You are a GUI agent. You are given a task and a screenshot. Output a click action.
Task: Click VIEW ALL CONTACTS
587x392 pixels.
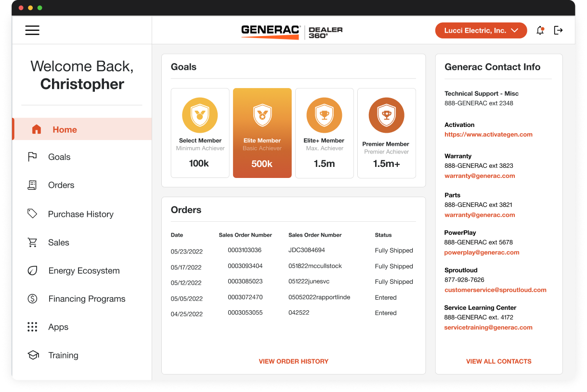point(498,361)
